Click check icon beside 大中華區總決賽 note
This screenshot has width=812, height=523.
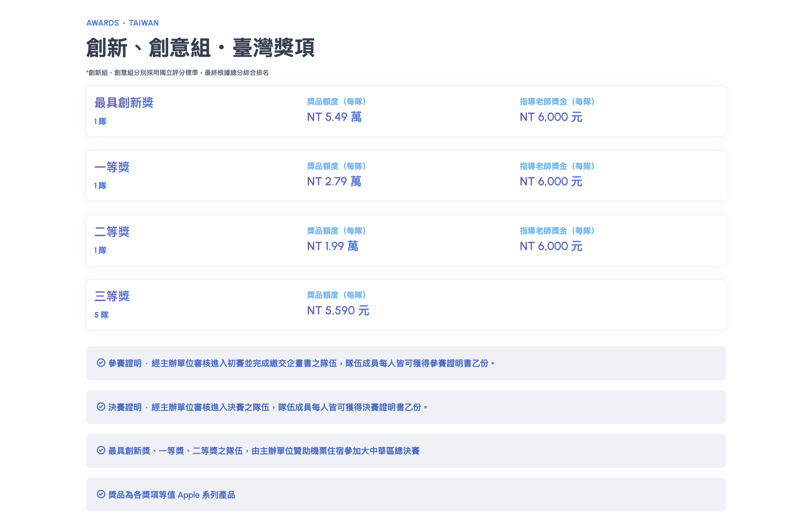[x=101, y=450]
